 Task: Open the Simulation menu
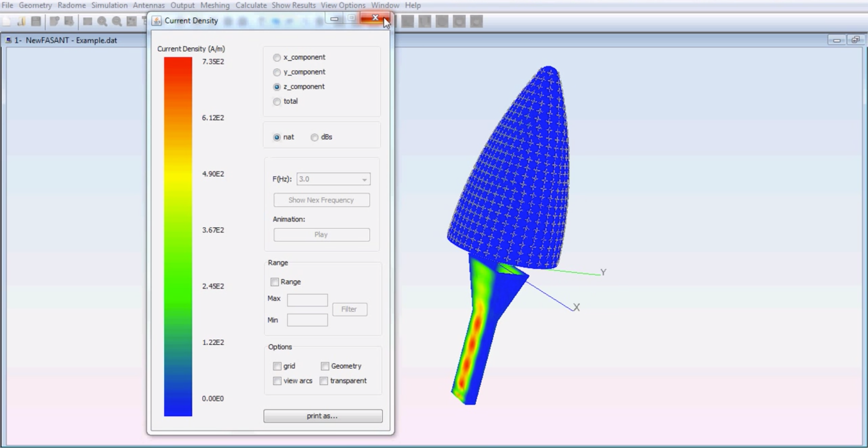click(110, 5)
